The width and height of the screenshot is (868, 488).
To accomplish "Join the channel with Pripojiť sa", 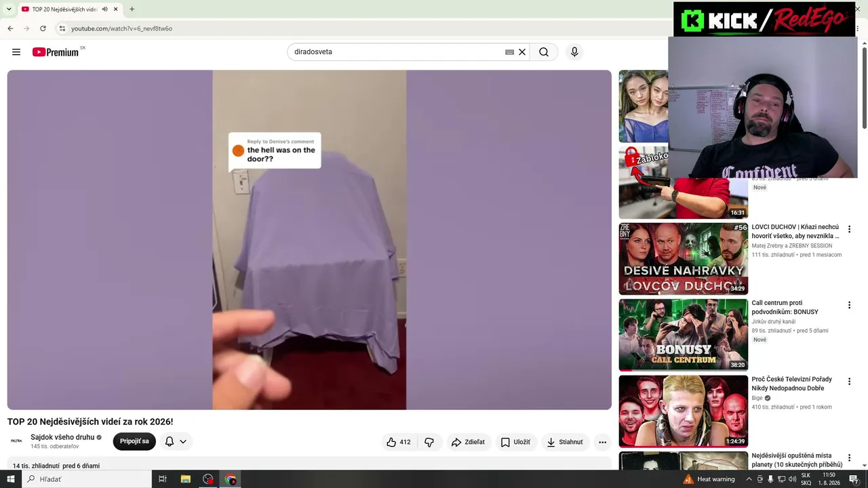I will click(x=134, y=441).
